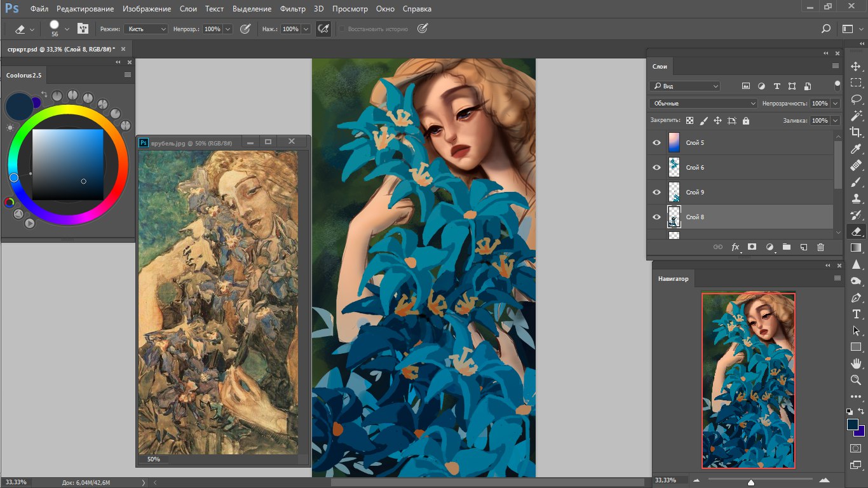Select the Lasso tool
This screenshot has width=868, height=488.
pos(856,99)
